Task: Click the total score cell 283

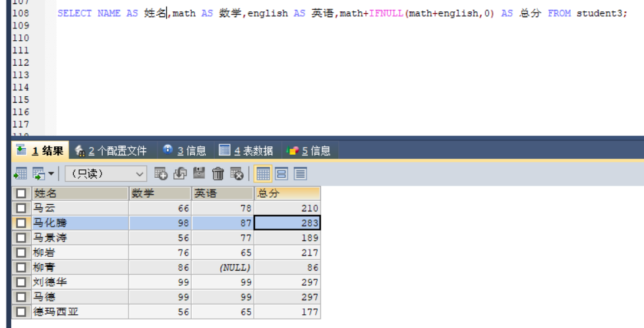Action: 287,223
